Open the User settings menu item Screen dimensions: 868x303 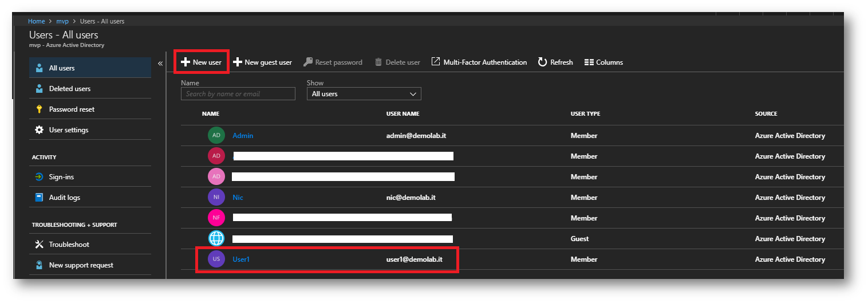(x=90, y=130)
